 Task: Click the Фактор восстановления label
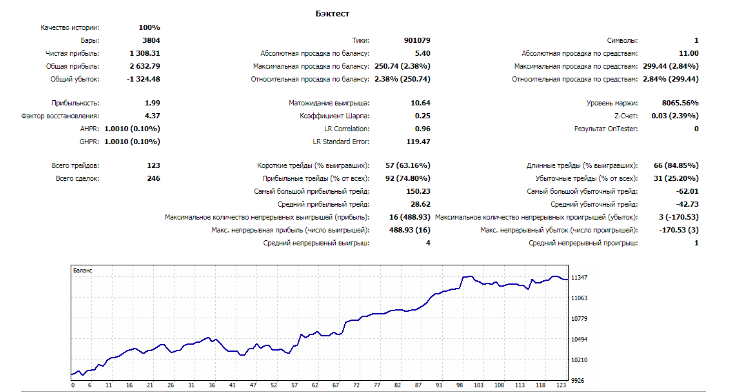tap(60, 116)
